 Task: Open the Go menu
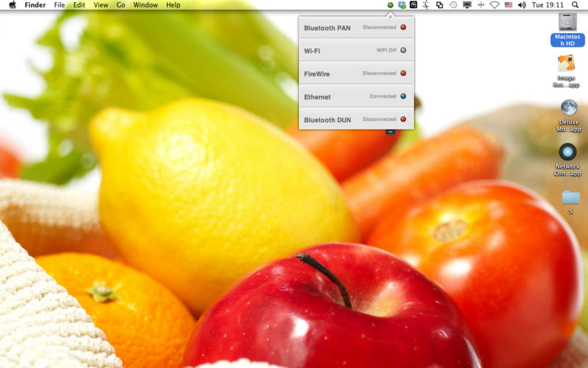(x=121, y=5)
